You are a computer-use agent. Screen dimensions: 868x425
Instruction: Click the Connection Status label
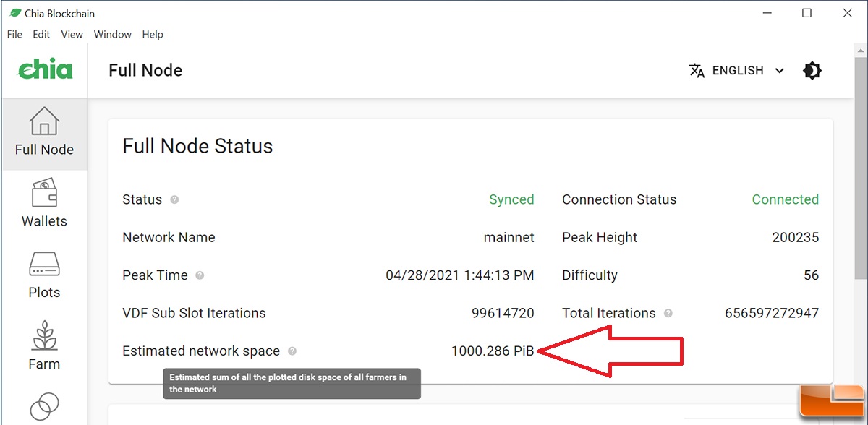(x=619, y=199)
